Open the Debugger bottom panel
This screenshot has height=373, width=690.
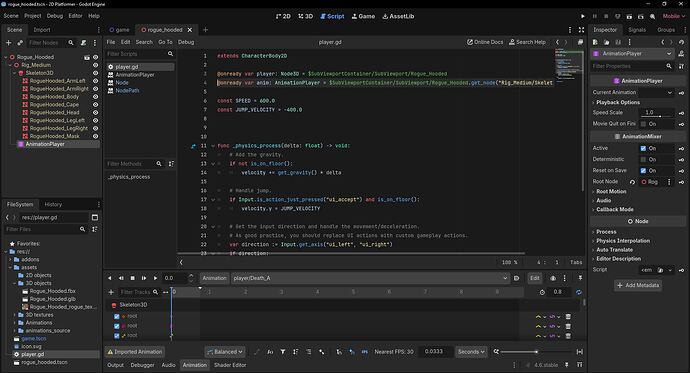pos(143,365)
